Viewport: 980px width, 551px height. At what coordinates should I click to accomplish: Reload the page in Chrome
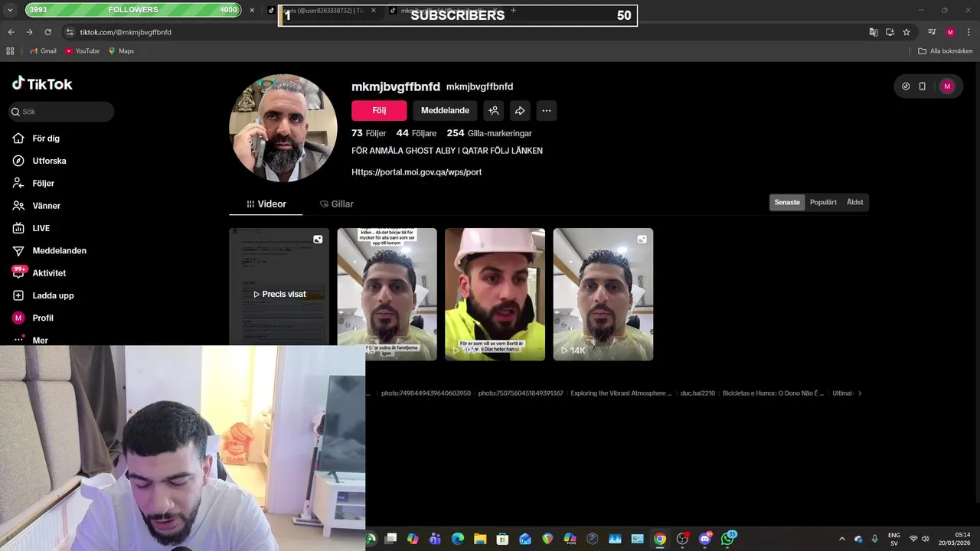click(47, 32)
